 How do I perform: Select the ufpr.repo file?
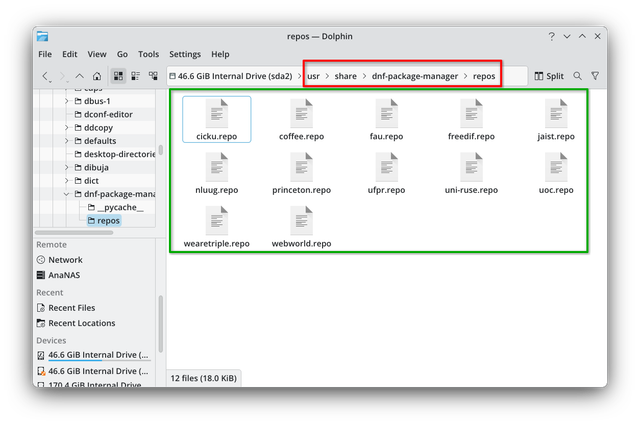(x=386, y=173)
